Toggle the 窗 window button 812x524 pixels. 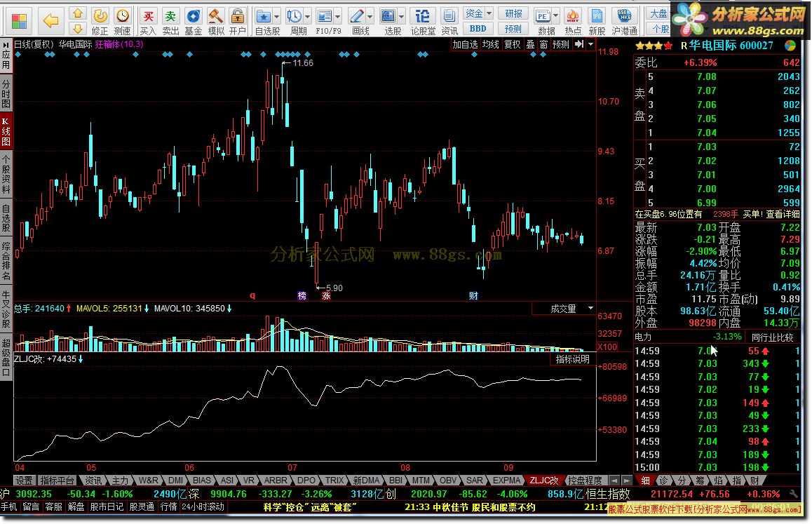(x=543, y=45)
